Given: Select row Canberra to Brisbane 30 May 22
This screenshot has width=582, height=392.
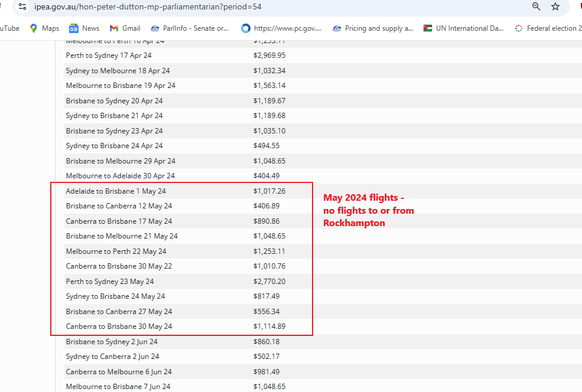Looking at the screenshot, I should 323,266.
